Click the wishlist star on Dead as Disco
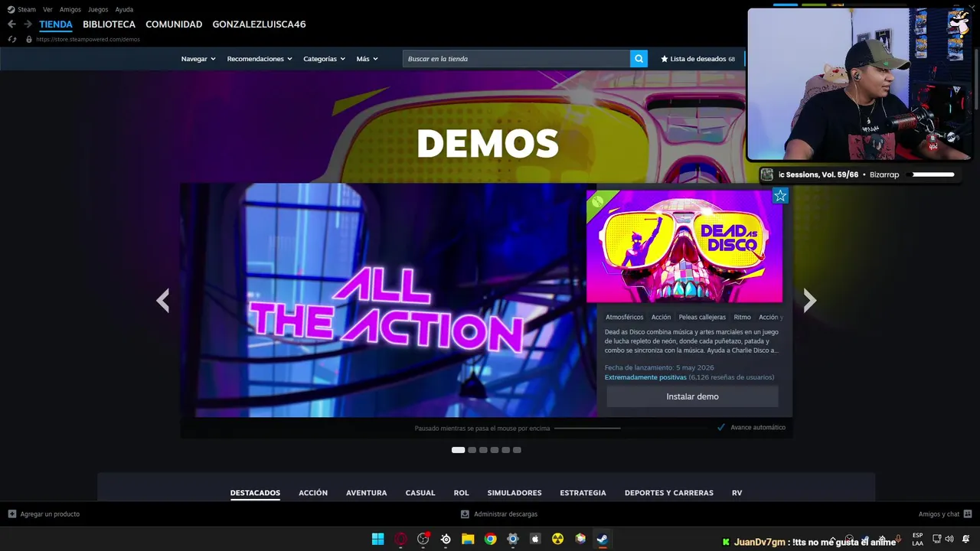980x551 pixels. (780, 196)
